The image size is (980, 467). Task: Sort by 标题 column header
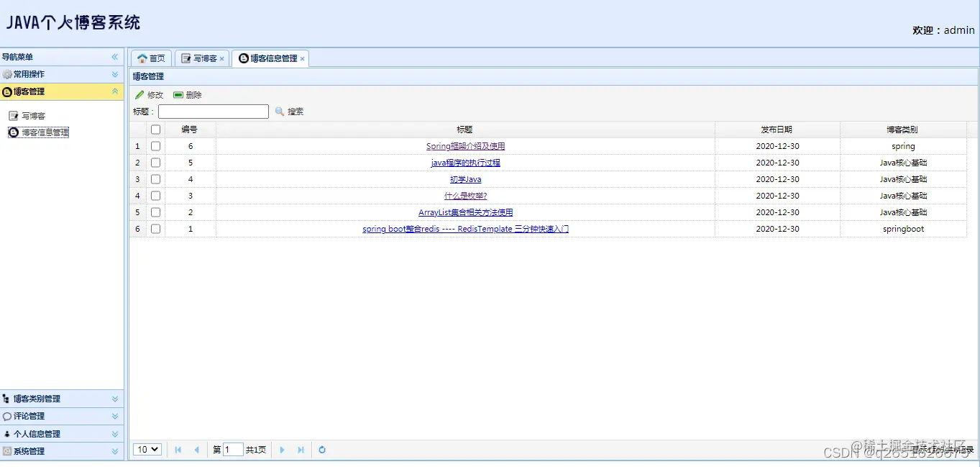(465, 130)
